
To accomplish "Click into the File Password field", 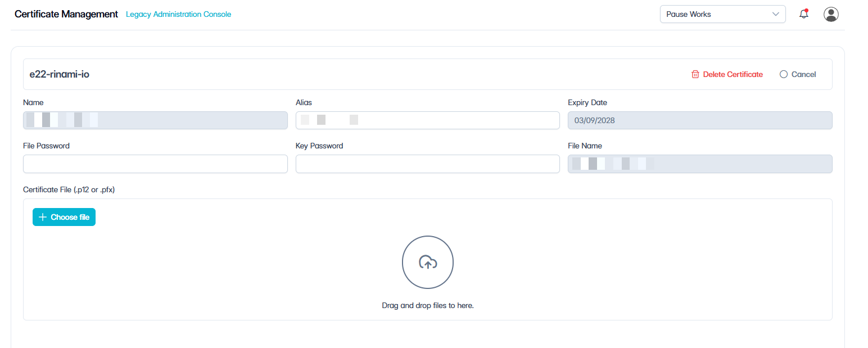I will (155, 164).
